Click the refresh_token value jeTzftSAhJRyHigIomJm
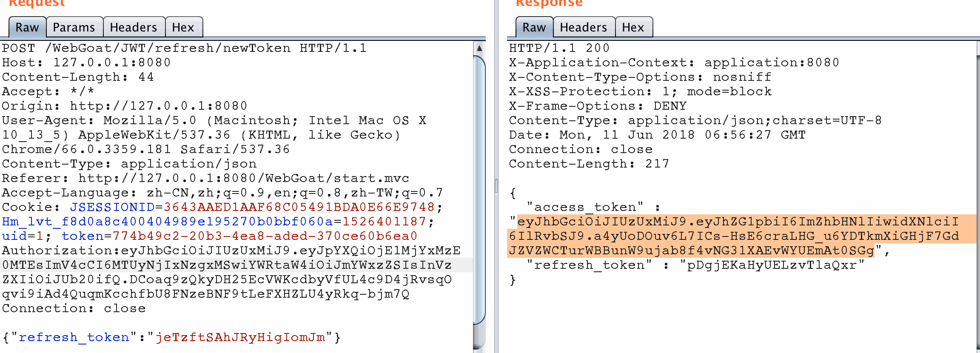 (240, 337)
